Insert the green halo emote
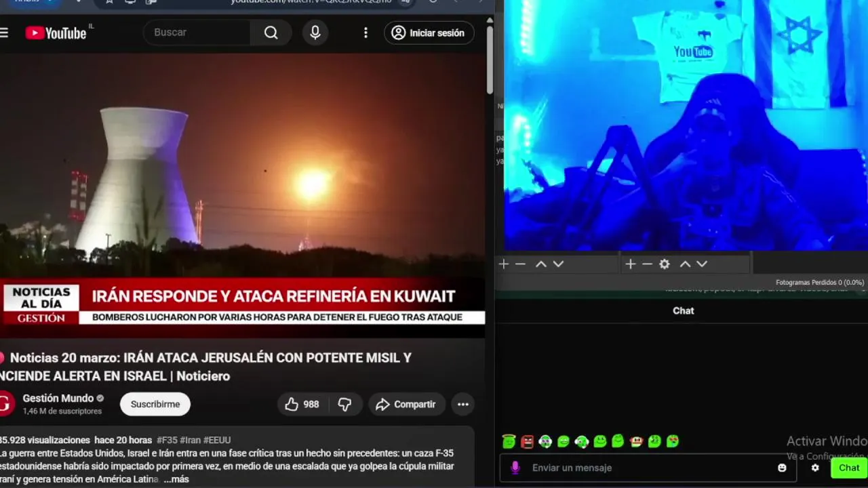 (x=509, y=441)
